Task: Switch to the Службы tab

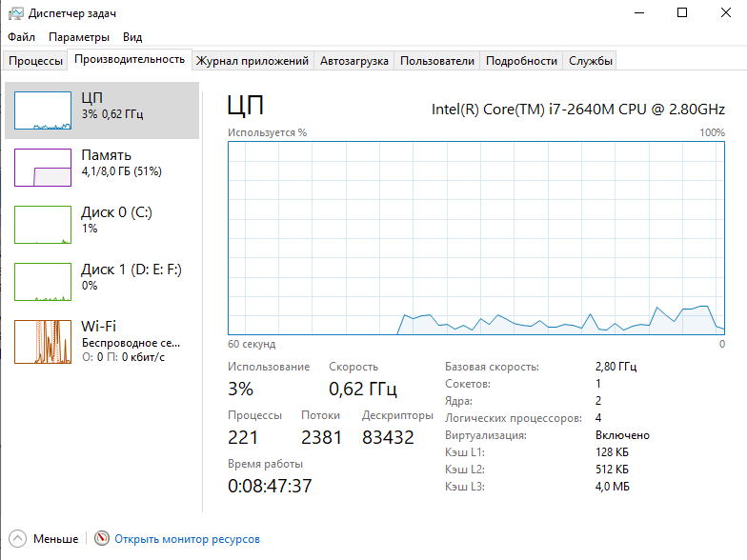Action: 591,61
